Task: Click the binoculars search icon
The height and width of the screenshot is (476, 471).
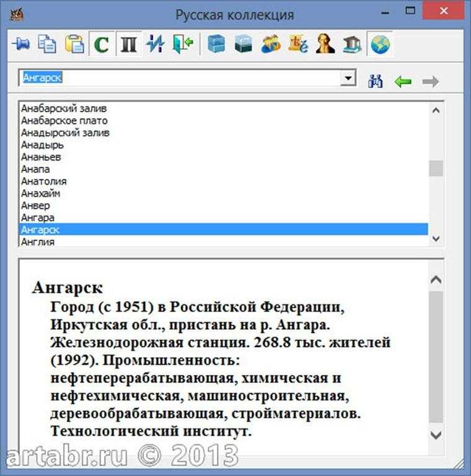Action: point(376,81)
